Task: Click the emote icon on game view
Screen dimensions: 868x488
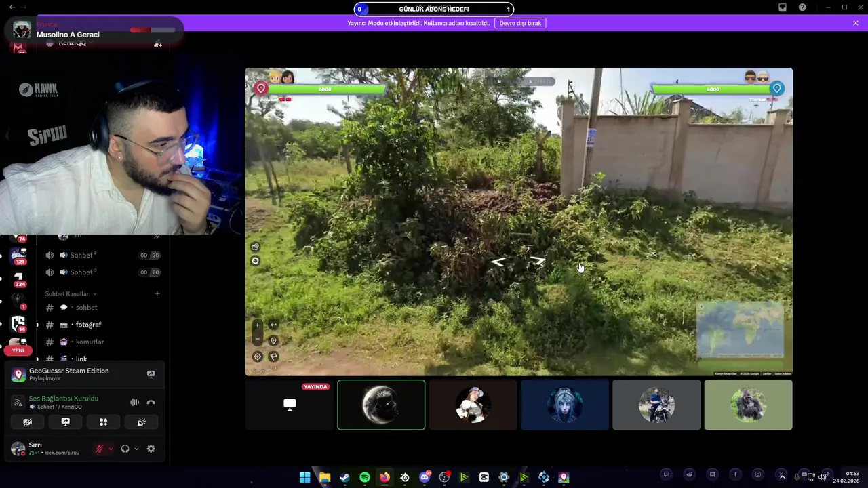Action: [x=255, y=247]
